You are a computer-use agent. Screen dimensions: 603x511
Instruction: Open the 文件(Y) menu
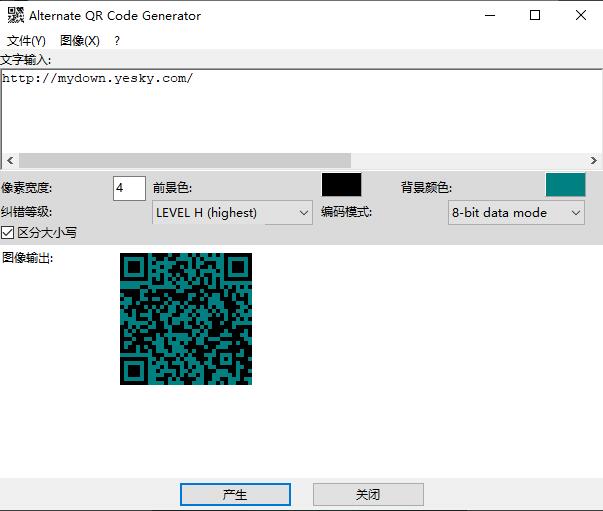(26, 40)
